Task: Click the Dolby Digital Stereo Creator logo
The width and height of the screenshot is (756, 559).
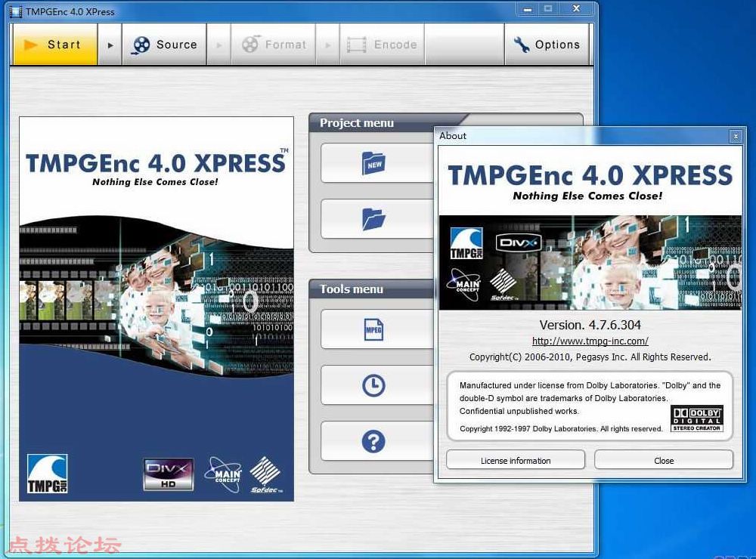Action: coord(697,418)
